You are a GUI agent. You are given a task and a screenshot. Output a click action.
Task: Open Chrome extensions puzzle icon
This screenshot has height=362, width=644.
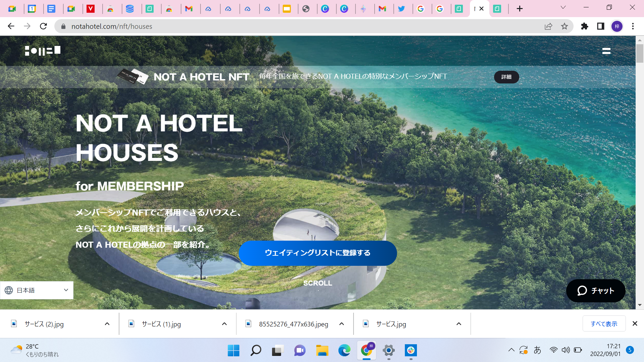pos(585,26)
